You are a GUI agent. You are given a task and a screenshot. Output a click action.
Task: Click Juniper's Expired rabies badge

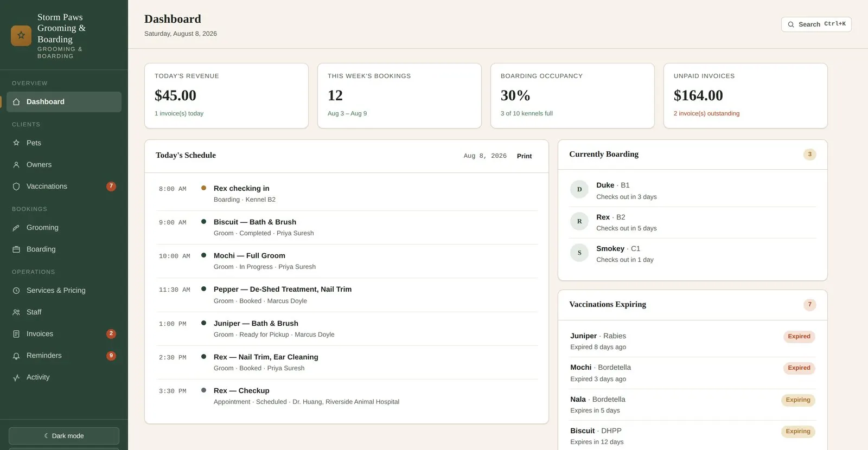799,337
